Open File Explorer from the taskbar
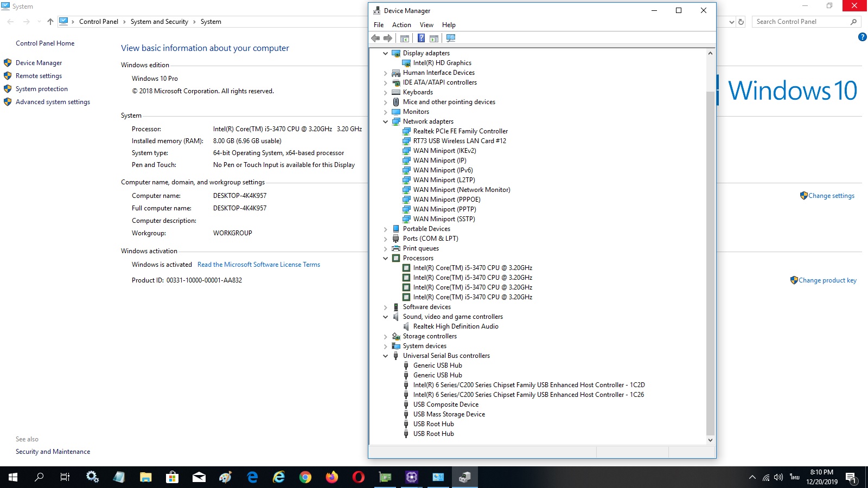Image resolution: width=868 pixels, height=488 pixels. pos(145,477)
